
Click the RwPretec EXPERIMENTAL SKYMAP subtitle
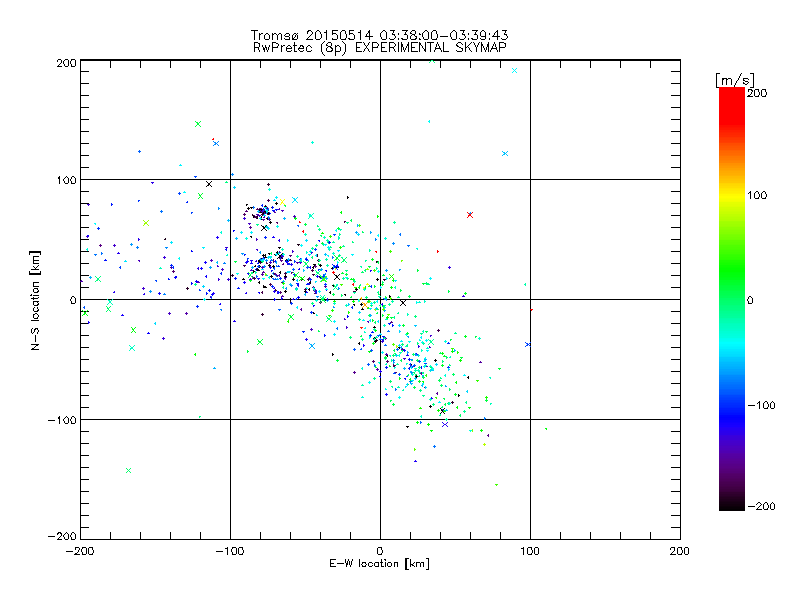(380, 48)
